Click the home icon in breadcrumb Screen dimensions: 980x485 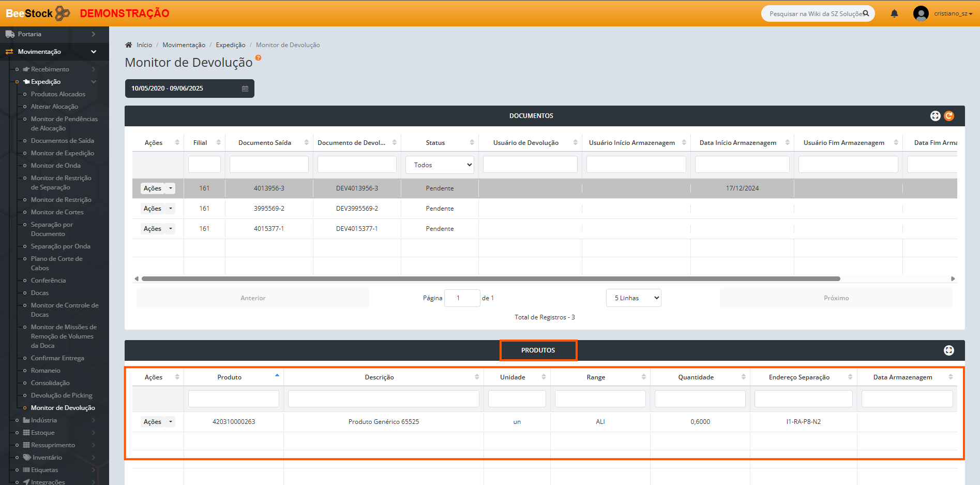[x=129, y=45]
